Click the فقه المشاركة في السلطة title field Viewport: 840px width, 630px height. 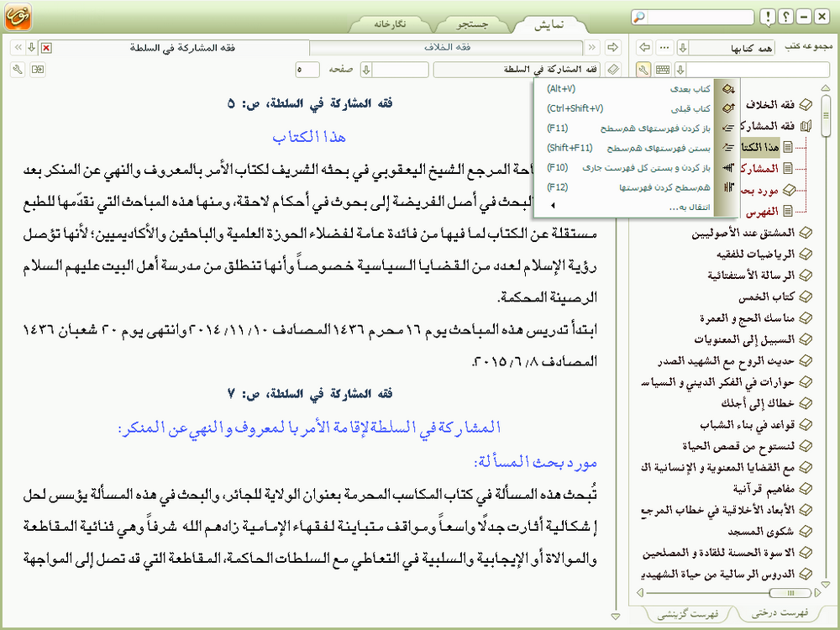[x=517, y=70]
